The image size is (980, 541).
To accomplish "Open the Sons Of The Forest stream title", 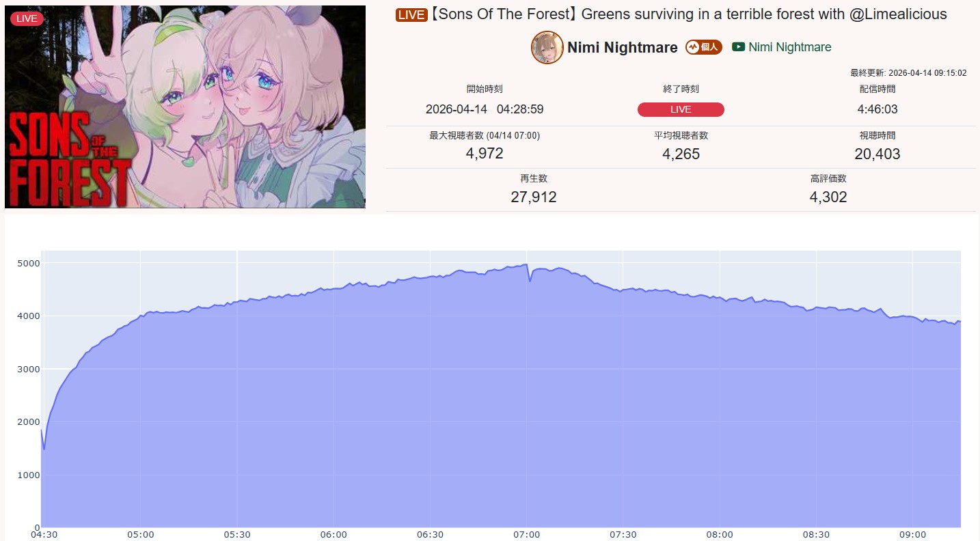I will click(x=689, y=14).
